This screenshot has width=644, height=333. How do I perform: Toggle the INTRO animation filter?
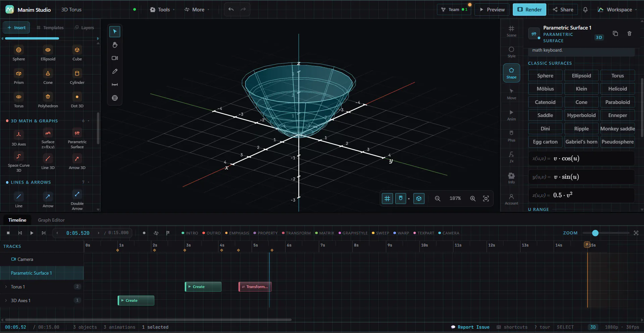(190, 233)
